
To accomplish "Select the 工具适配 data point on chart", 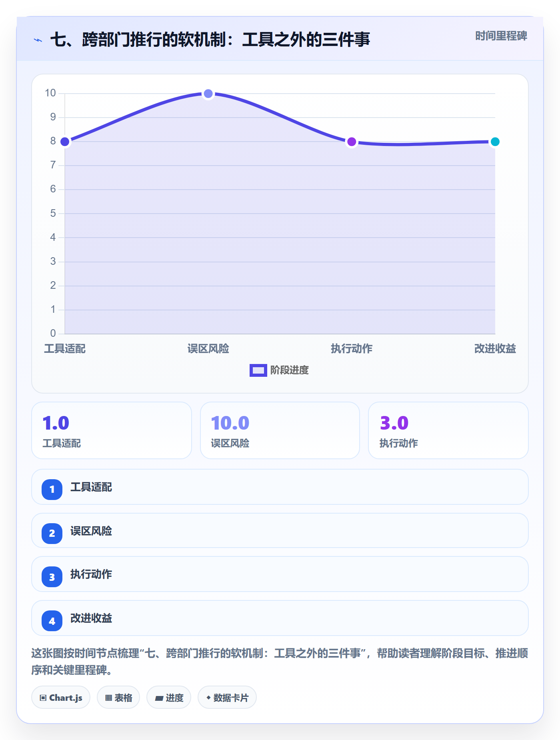I will tap(65, 142).
